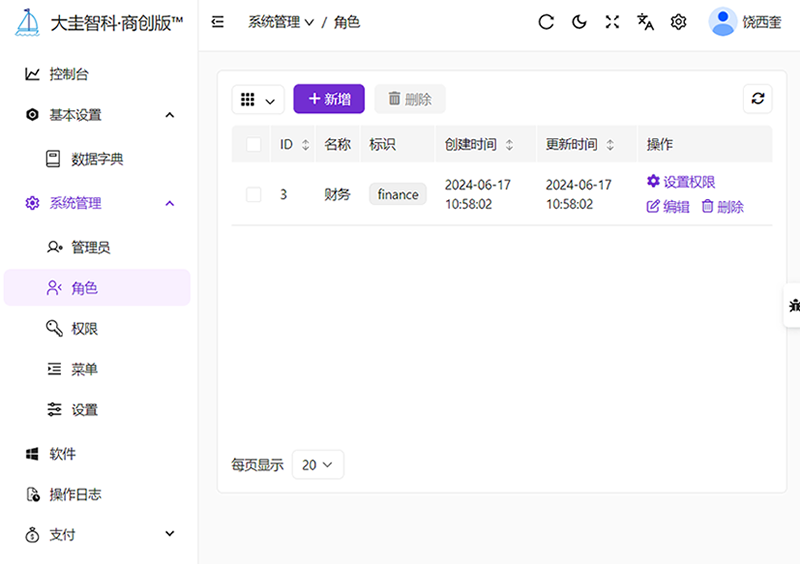Click 编辑 for the 财务 role
Image resolution: width=800 pixels, height=564 pixels.
point(668,207)
